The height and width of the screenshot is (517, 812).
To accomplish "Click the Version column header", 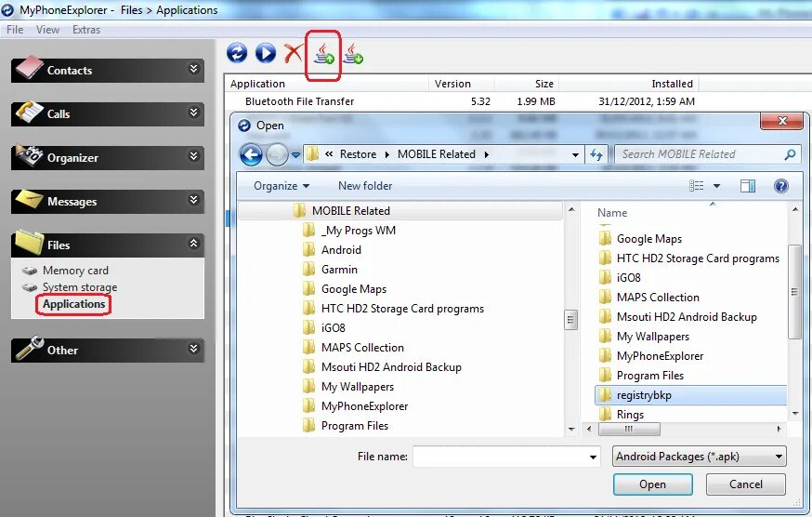I will (x=452, y=84).
